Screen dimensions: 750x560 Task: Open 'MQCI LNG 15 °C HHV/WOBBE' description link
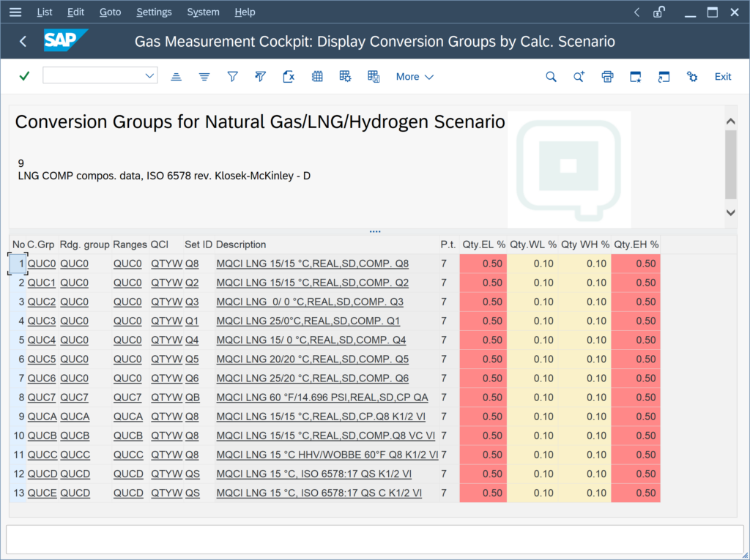pyautogui.click(x=327, y=455)
